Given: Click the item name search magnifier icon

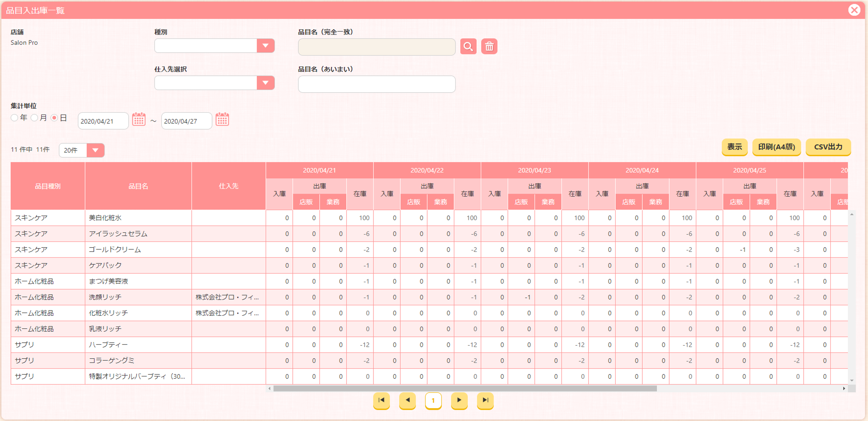Looking at the screenshot, I should click(x=468, y=47).
